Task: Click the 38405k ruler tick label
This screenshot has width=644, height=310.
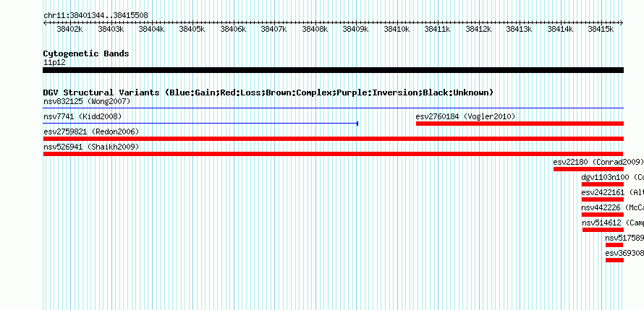Action: click(192, 29)
